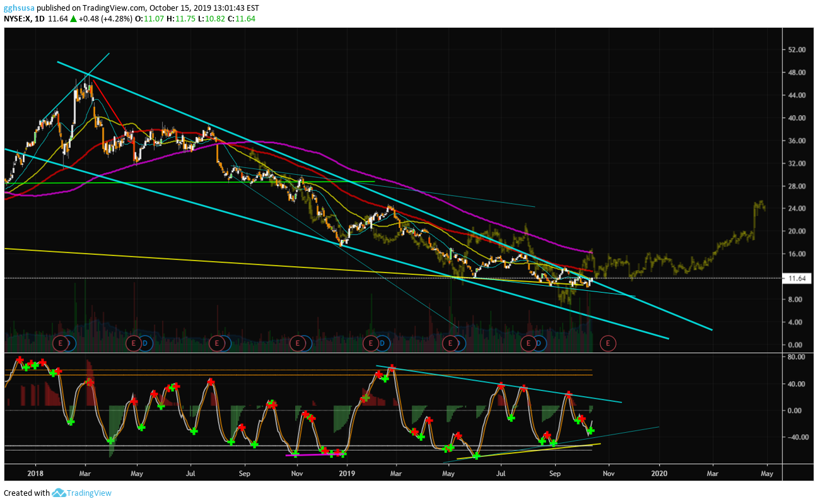Screen dimensions: 818x504
Task: Click the Nov label right of Sep 2019
Action: tap(608, 472)
